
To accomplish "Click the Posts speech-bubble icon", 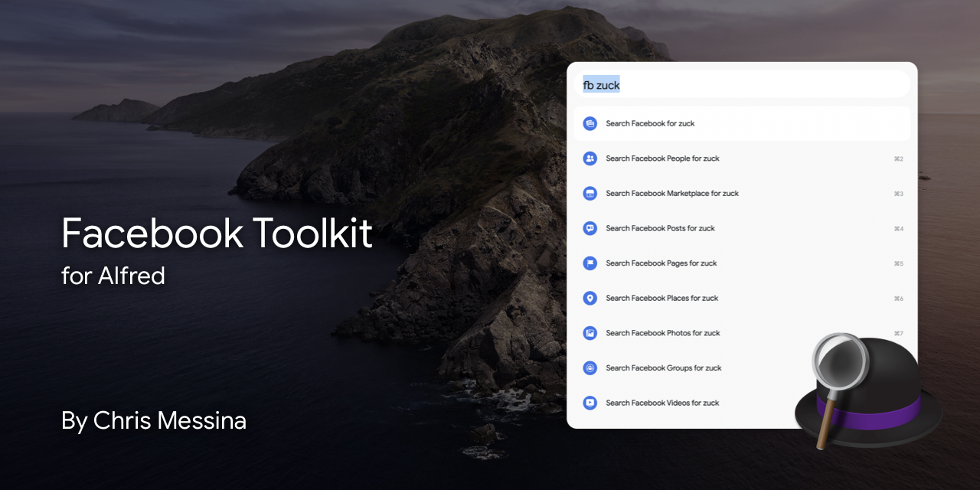I will click(590, 228).
